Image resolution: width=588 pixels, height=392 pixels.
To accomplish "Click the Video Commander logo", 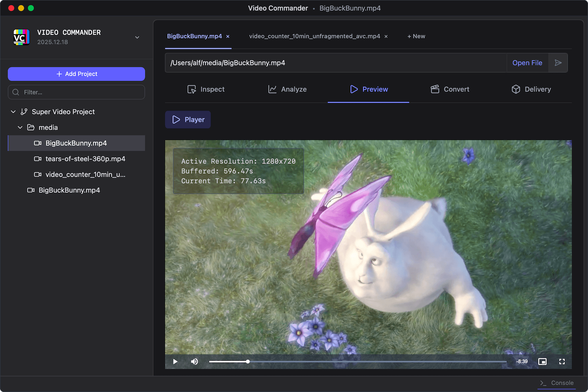I will point(21,37).
